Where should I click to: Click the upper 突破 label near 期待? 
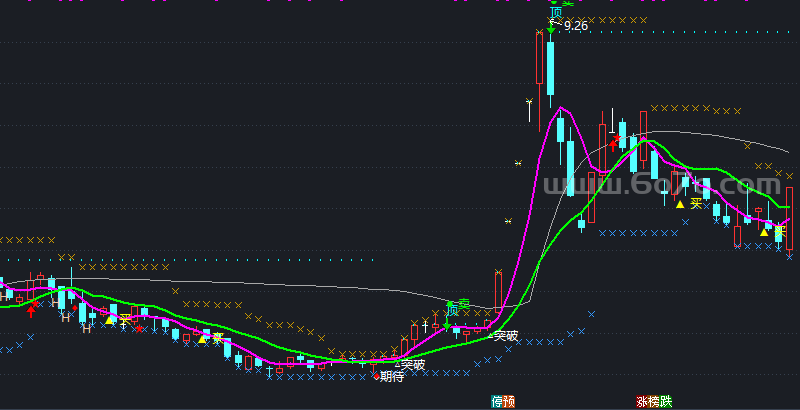[x=413, y=364]
